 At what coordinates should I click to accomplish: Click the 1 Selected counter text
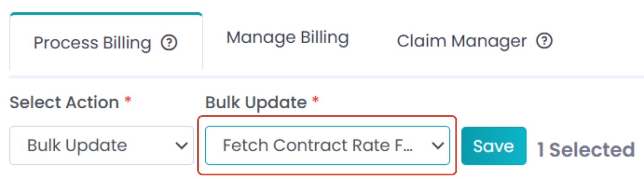click(586, 150)
